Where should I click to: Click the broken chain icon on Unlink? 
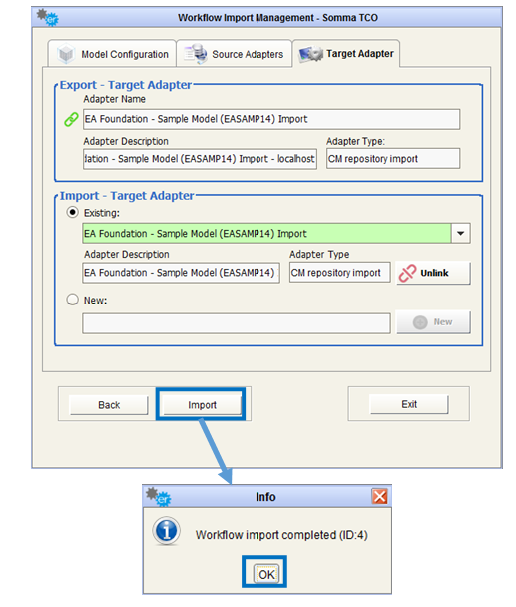[407, 273]
